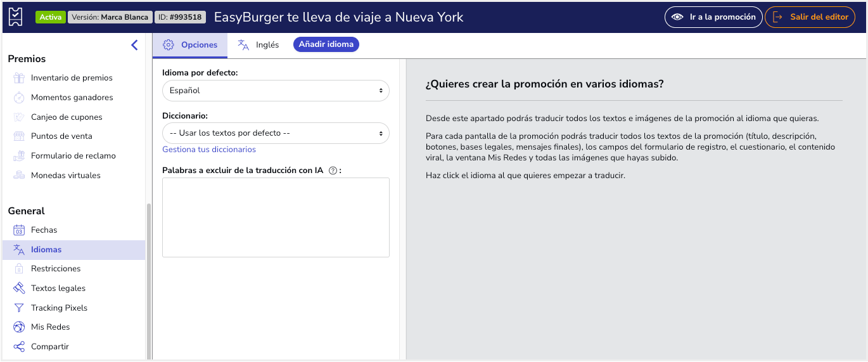
Task: Open the Gestiona tus diccionarios link
Action: coord(209,150)
